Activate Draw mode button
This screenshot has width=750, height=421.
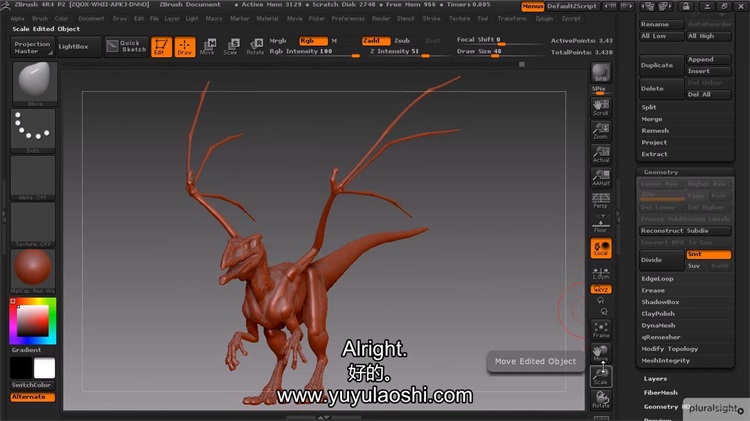pyautogui.click(x=185, y=47)
